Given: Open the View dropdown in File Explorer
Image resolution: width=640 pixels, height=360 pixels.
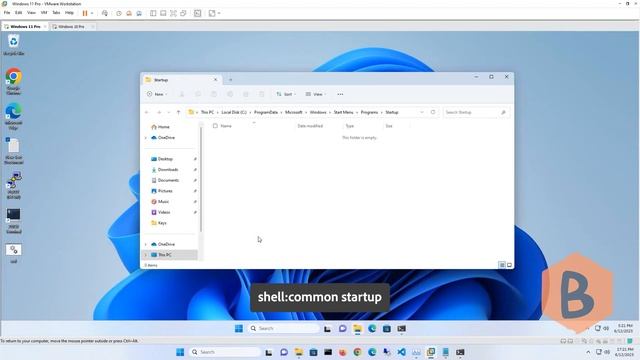Looking at the screenshot, I should coord(316,94).
